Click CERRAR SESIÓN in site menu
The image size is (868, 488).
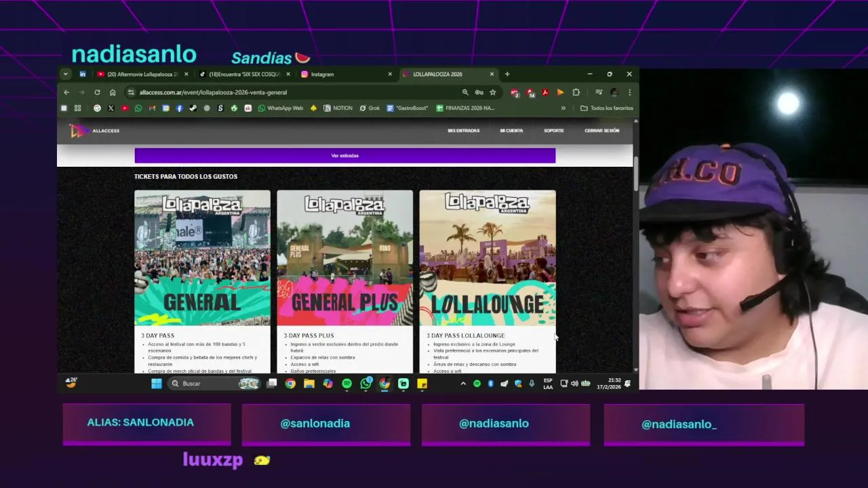pos(601,130)
